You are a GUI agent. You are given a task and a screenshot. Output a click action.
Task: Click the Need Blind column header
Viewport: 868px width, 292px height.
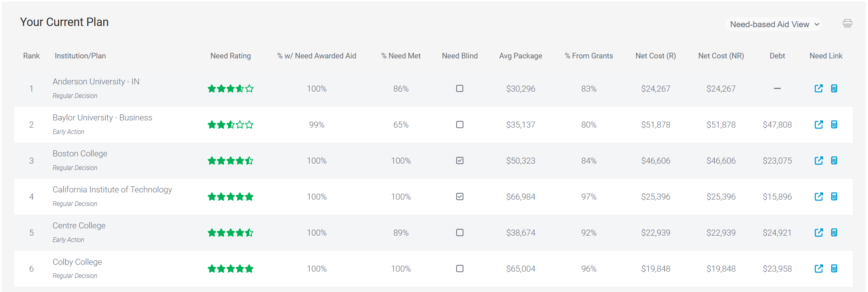460,56
